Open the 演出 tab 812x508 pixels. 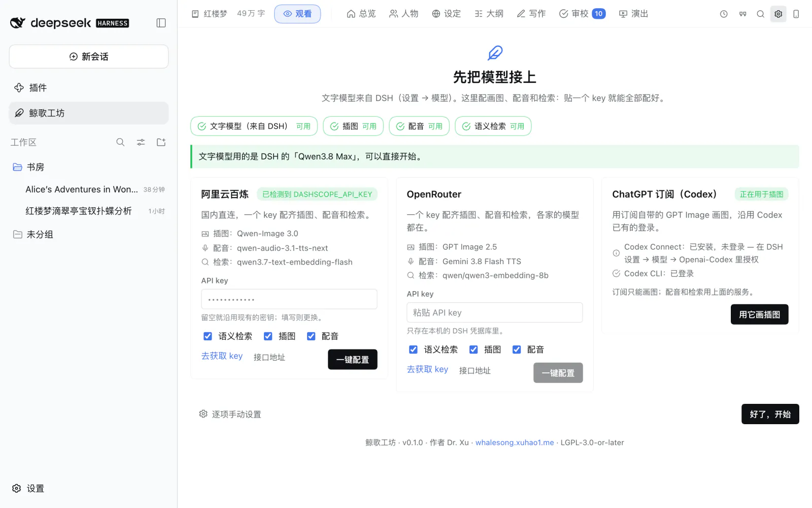[633, 14]
